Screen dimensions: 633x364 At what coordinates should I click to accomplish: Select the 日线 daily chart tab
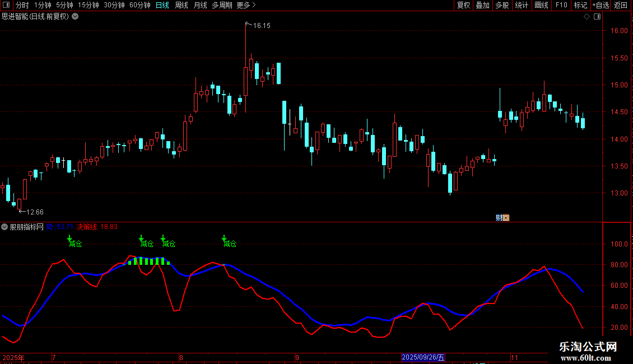click(162, 5)
